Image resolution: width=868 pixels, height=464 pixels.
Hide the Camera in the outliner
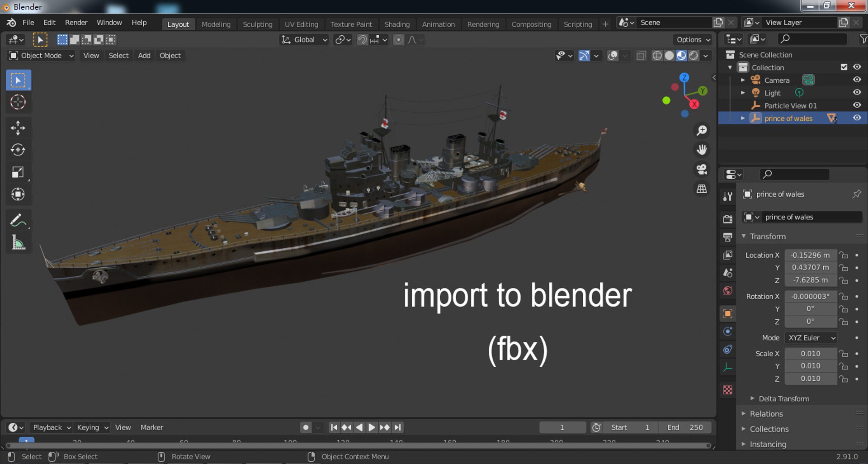(857, 80)
